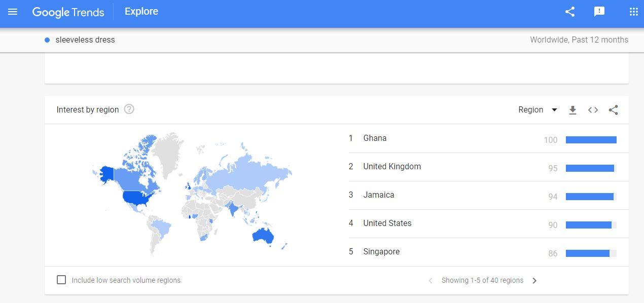Screen dimensions: 644x303
Task: Enable Include low search volume regions
Action: (61, 280)
